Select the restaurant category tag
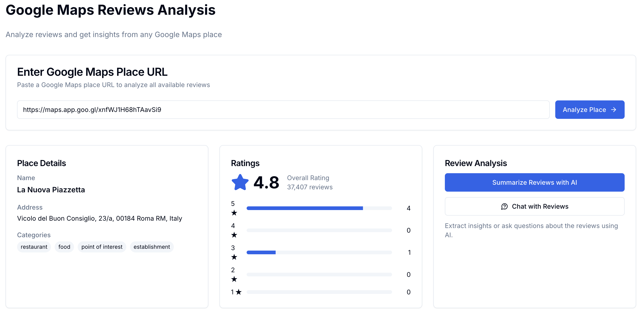Screen dimensions: 644x316 click(x=34, y=247)
